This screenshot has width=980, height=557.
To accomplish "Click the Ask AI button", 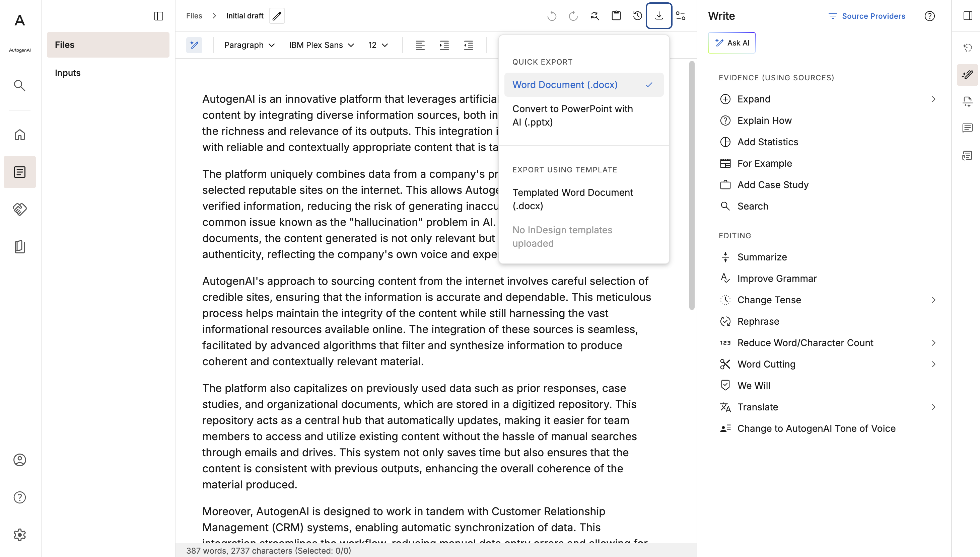I will [731, 43].
